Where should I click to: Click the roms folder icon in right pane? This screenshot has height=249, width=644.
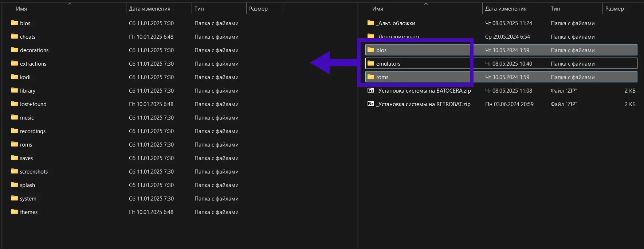371,77
